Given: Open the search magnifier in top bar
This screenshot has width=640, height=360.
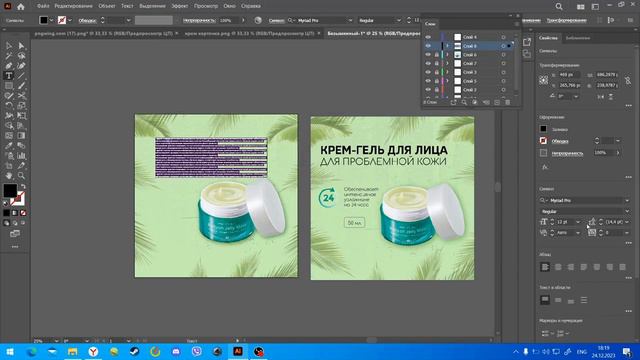Looking at the screenshot, I should pyautogui.click(x=559, y=7).
